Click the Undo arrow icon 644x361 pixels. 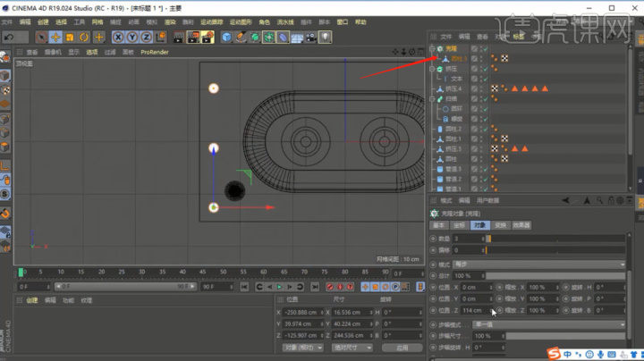pos(9,37)
